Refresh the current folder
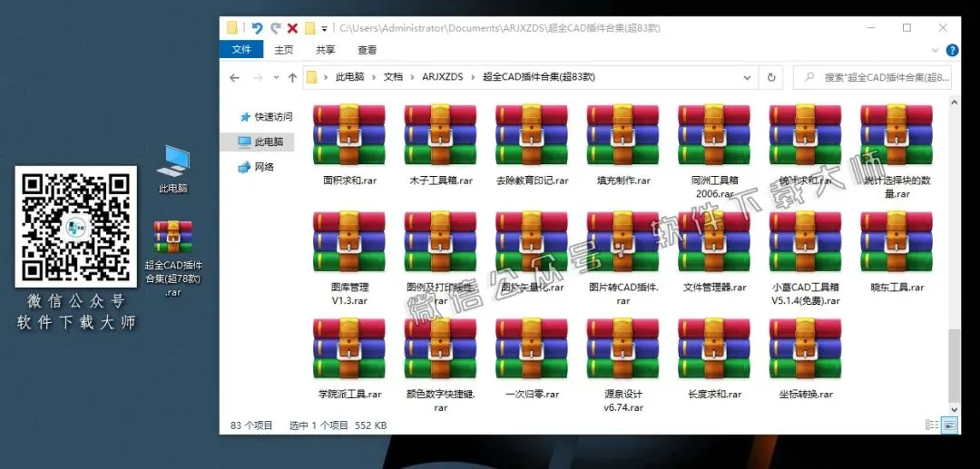The width and height of the screenshot is (980, 469). point(771,77)
